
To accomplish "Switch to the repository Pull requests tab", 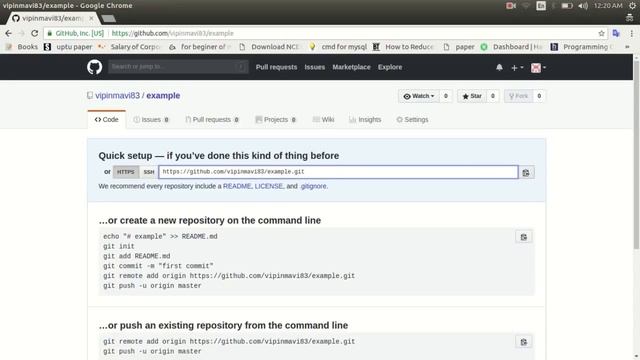I will (x=212, y=120).
